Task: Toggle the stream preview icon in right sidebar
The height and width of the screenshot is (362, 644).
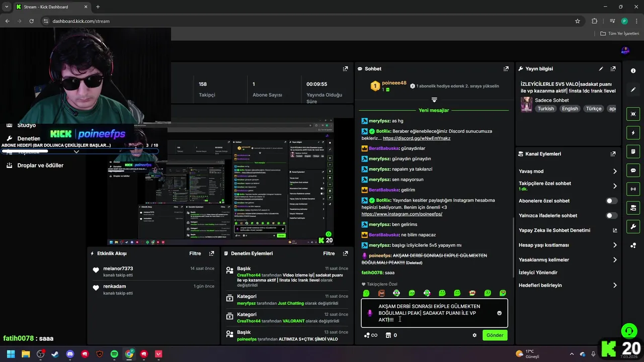Action: 633,114
